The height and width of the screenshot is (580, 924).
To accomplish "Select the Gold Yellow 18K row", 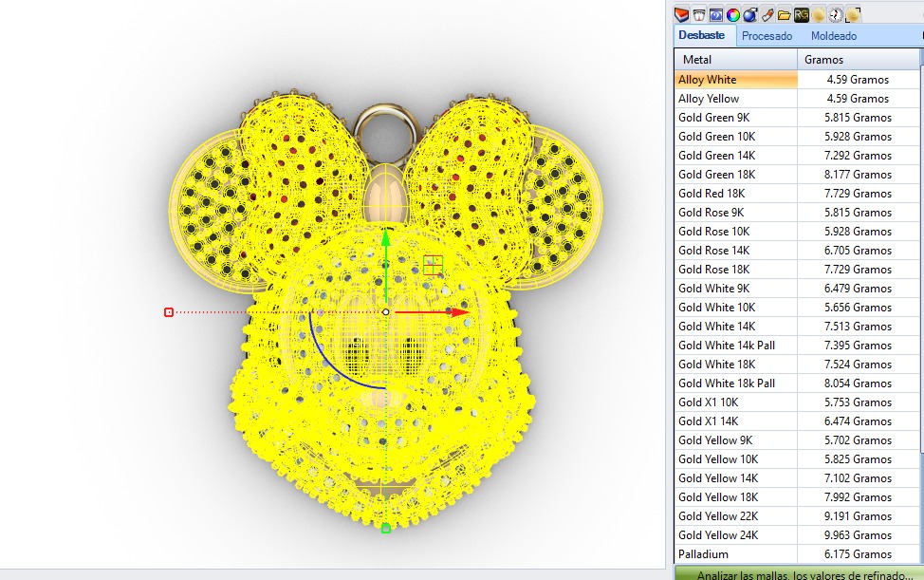I will pos(797,496).
